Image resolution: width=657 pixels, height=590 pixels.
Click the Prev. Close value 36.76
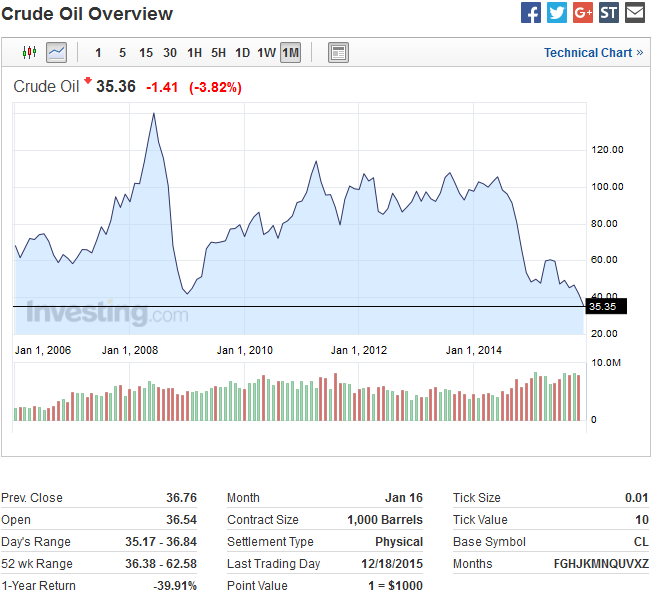(x=181, y=498)
